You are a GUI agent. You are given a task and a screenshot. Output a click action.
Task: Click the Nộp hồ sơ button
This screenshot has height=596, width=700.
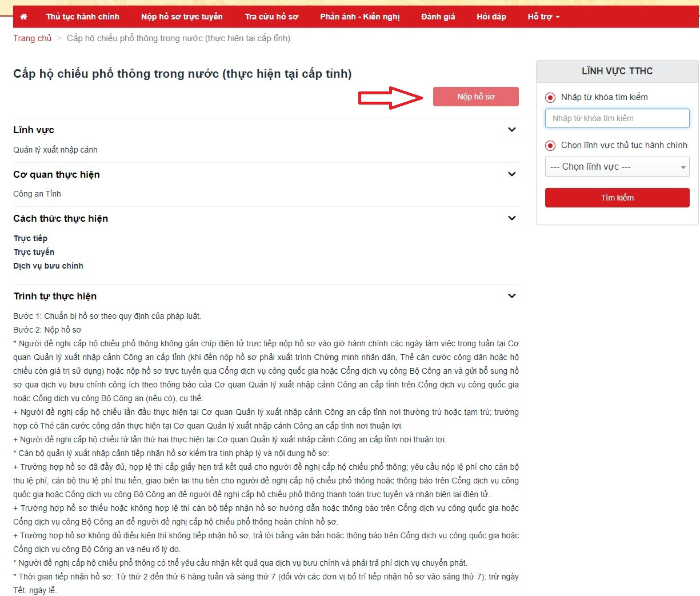[476, 97]
